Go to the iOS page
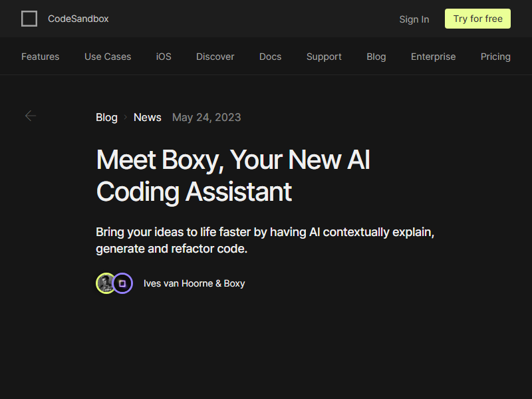Image resolution: width=532 pixels, height=399 pixels. tap(164, 57)
